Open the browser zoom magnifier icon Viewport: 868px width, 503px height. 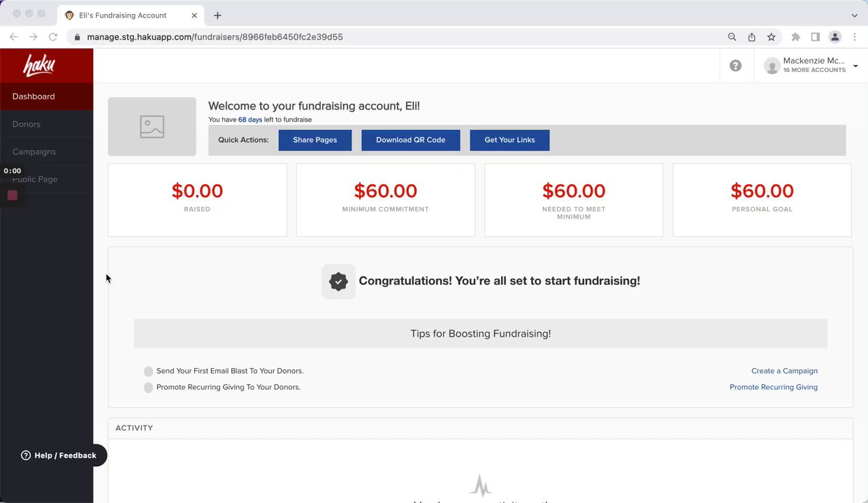pyautogui.click(x=732, y=37)
